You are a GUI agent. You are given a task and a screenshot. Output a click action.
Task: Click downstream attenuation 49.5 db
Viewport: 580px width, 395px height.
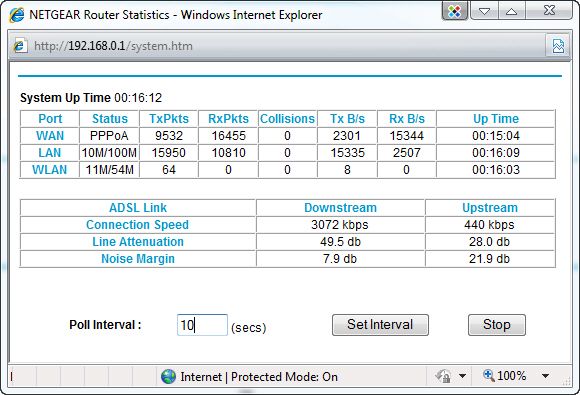pyautogui.click(x=340, y=242)
